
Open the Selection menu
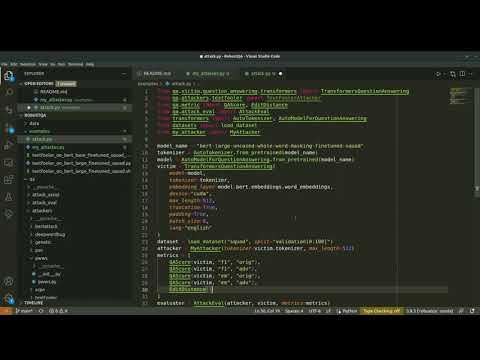pos(28,64)
